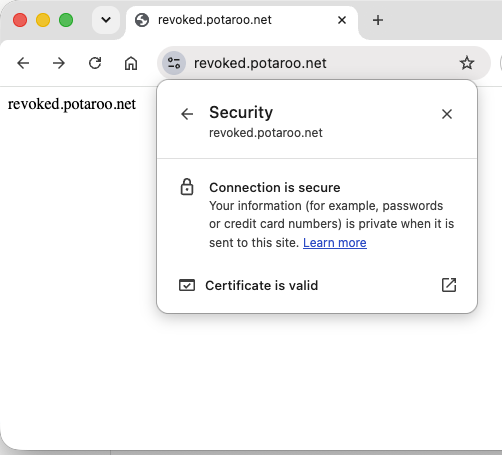The height and width of the screenshot is (455, 502).
Task: Click the browser forward navigation arrow
Action: pos(59,63)
